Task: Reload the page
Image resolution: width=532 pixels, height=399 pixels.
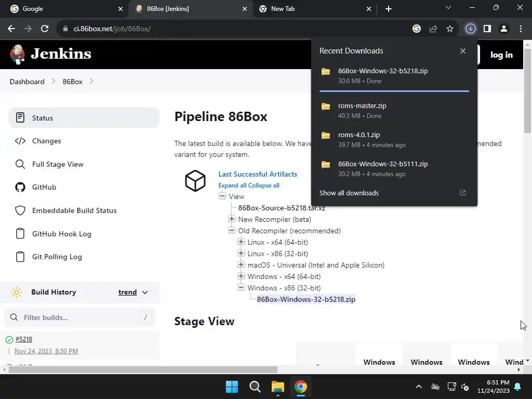Action: click(x=45, y=29)
